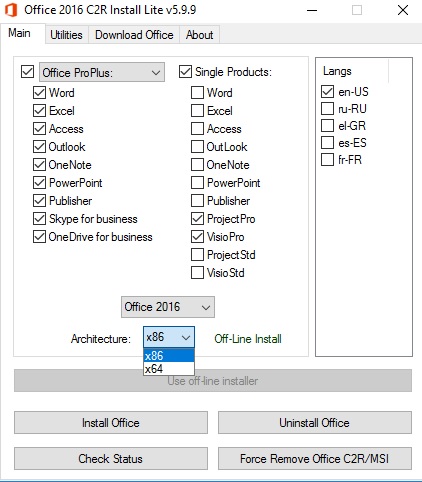
Task: Click the Uninstall Office button
Action: tap(315, 423)
